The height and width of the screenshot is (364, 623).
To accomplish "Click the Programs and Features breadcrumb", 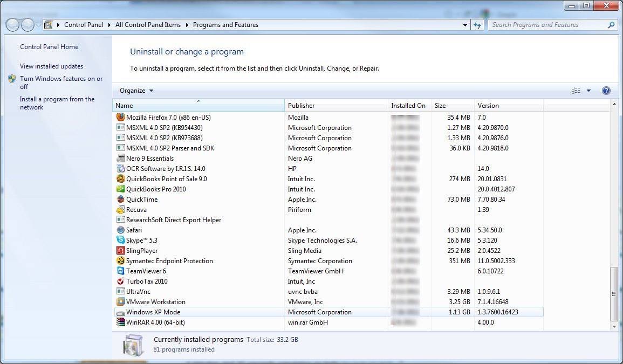I will tap(225, 25).
